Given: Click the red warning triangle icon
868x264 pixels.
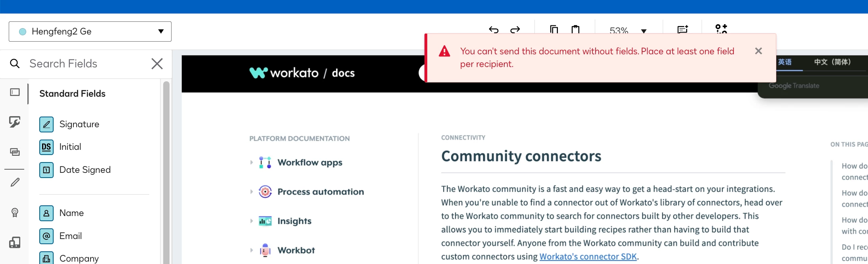Looking at the screenshot, I should click(444, 51).
